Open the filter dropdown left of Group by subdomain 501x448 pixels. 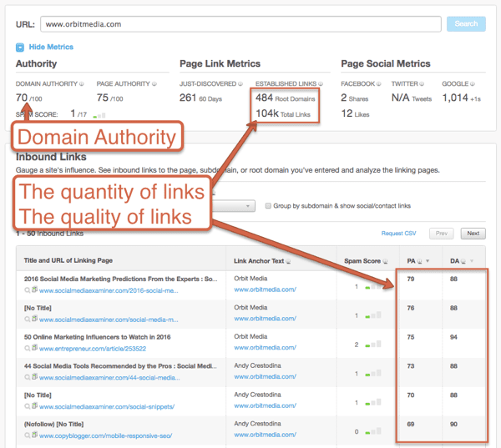233,206
